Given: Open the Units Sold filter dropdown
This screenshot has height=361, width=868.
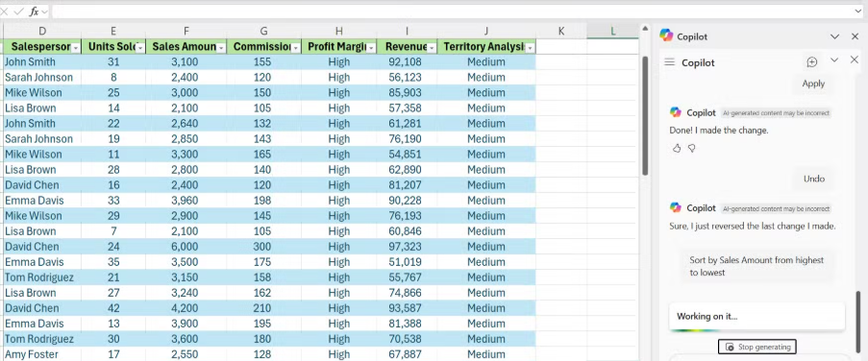Looking at the screenshot, I should pos(140,48).
